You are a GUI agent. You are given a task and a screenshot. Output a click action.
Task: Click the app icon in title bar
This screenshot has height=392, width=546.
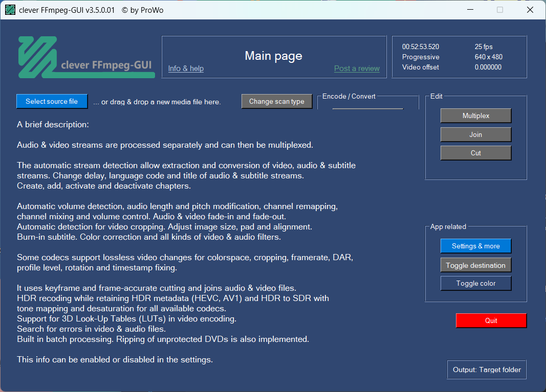10,10
